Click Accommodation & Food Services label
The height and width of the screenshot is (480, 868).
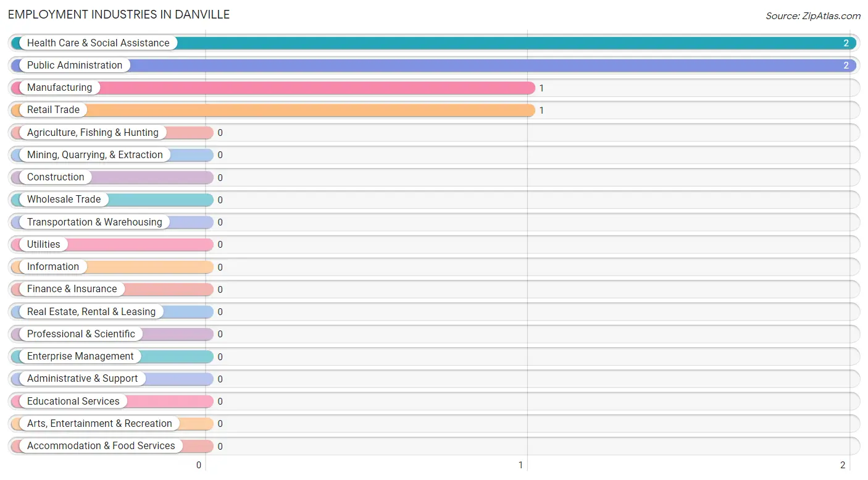101,445
